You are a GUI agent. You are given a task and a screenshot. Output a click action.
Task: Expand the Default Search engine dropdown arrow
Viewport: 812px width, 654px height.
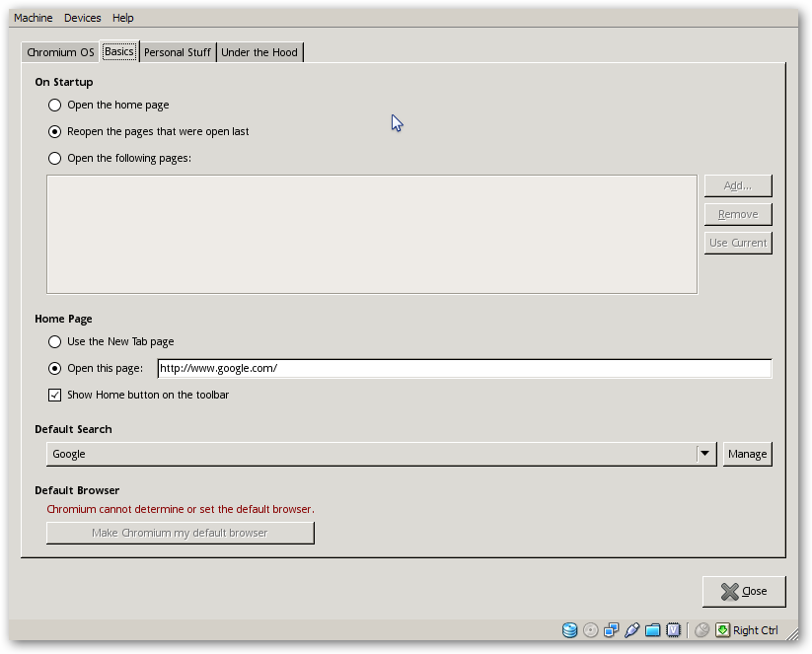704,454
